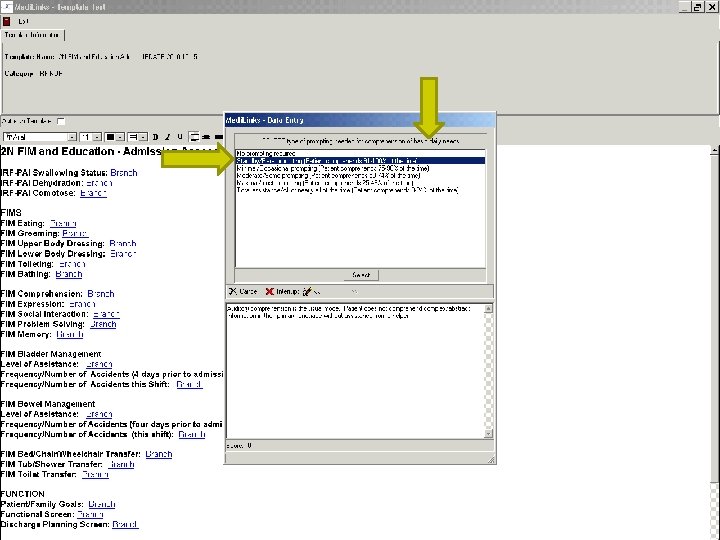The width and height of the screenshot is (720, 540).
Task: Open the font name dropdown
Action: [x=72, y=137]
